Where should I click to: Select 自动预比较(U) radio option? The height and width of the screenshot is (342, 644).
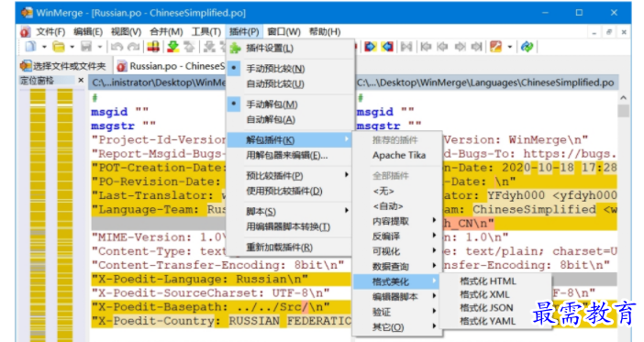click(x=290, y=83)
